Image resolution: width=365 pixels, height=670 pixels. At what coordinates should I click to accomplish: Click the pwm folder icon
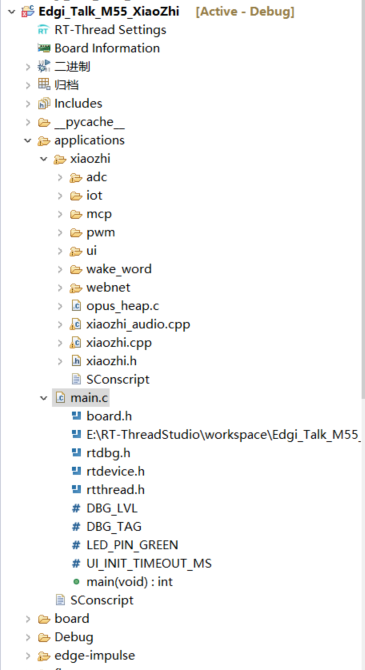[x=76, y=232]
